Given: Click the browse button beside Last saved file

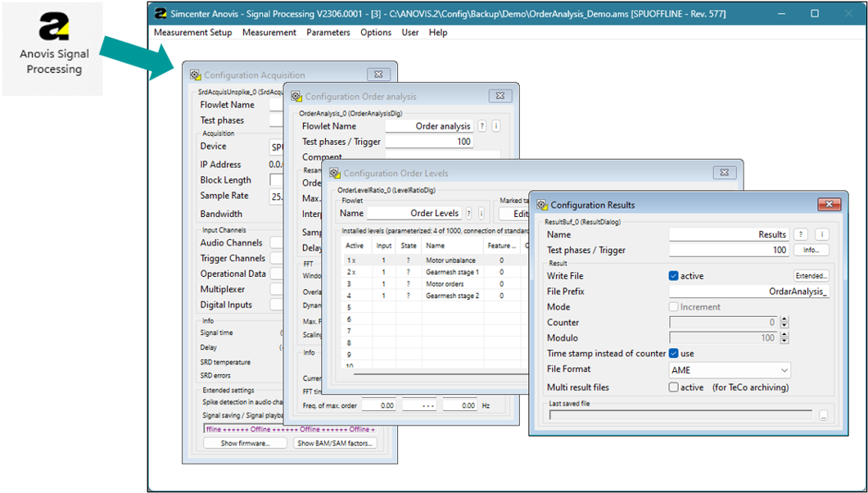Looking at the screenshot, I should [823, 415].
